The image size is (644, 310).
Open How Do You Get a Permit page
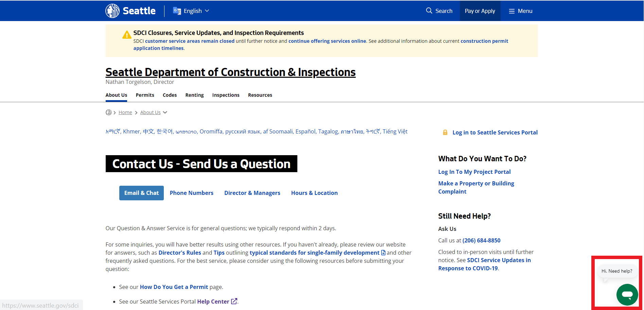(174, 287)
